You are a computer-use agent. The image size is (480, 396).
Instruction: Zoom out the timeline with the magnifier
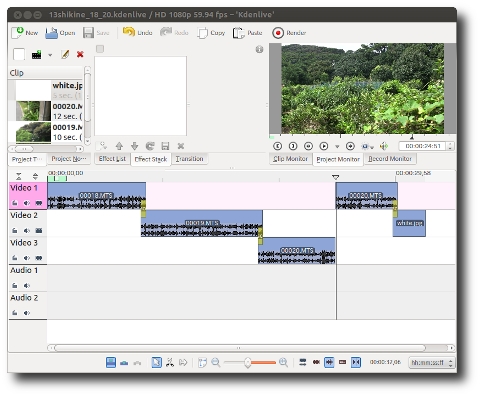pos(216,362)
